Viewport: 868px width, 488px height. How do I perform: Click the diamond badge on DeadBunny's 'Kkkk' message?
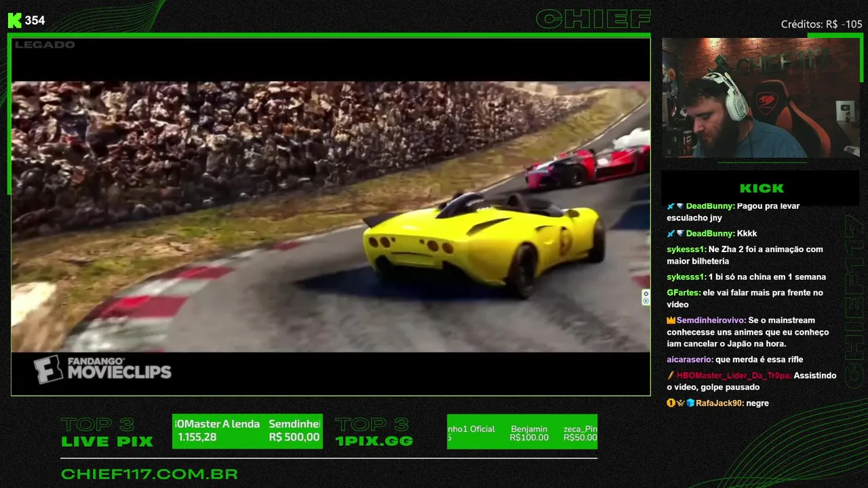[679, 234]
